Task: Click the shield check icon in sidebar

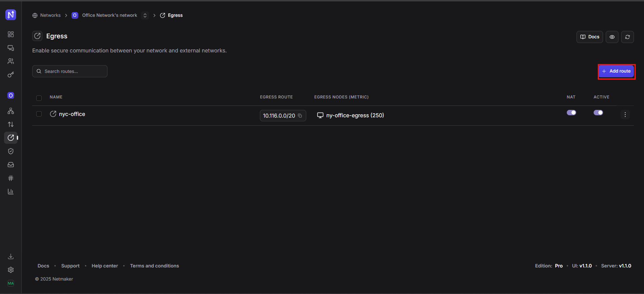Action: 11,151
